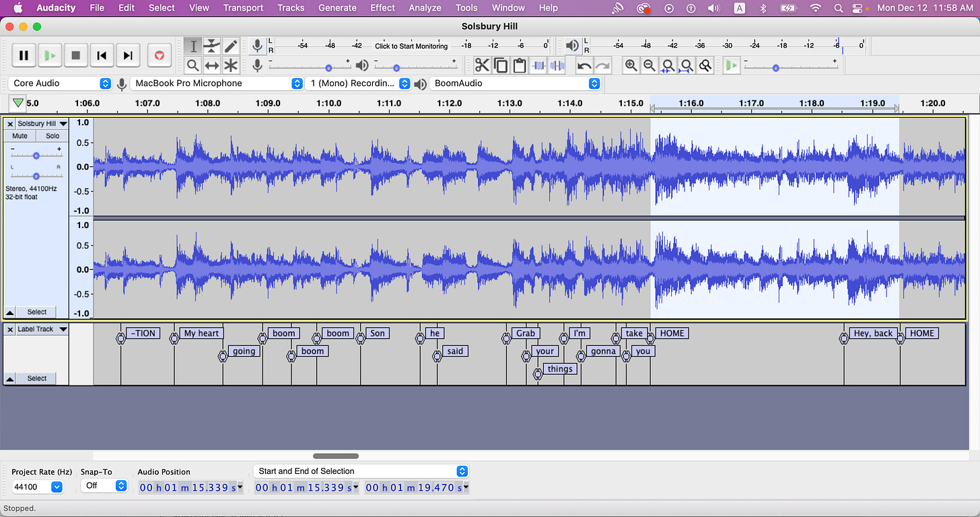This screenshot has height=517, width=980.
Task: Click Select button on Label Track
Action: coord(37,379)
